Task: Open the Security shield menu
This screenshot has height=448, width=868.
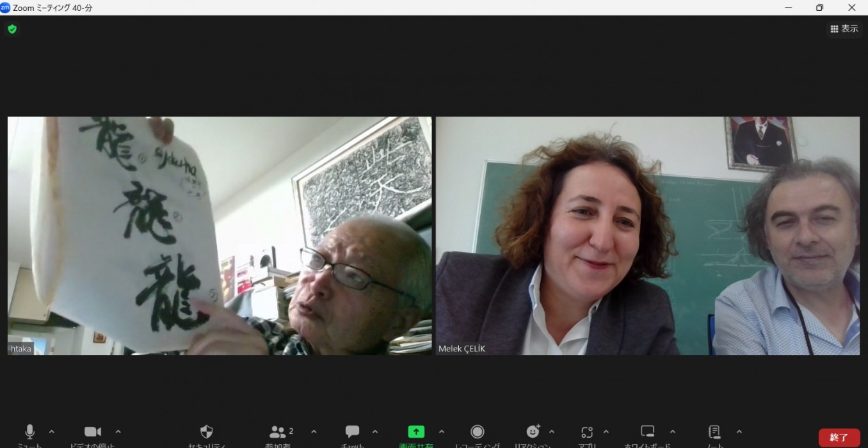Action: [x=206, y=432]
